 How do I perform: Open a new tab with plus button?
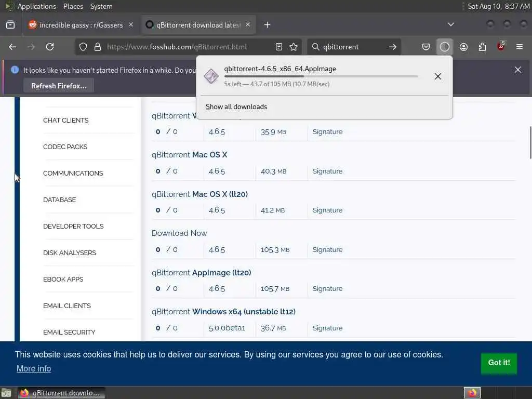pos(268,25)
